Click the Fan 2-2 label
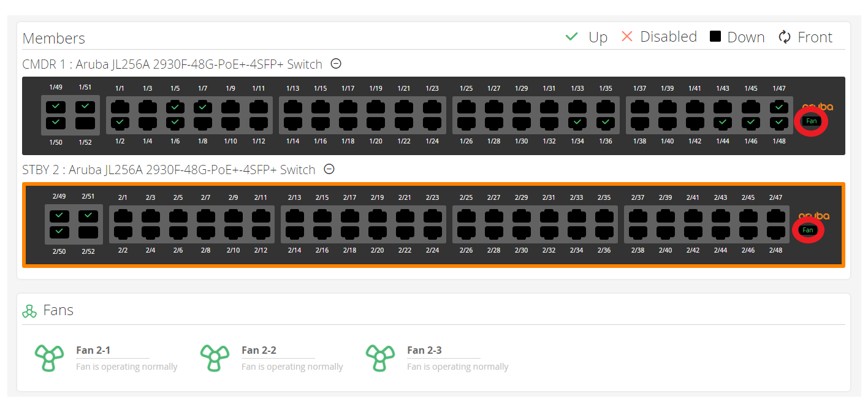This screenshot has height=412, width=868. (259, 351)
